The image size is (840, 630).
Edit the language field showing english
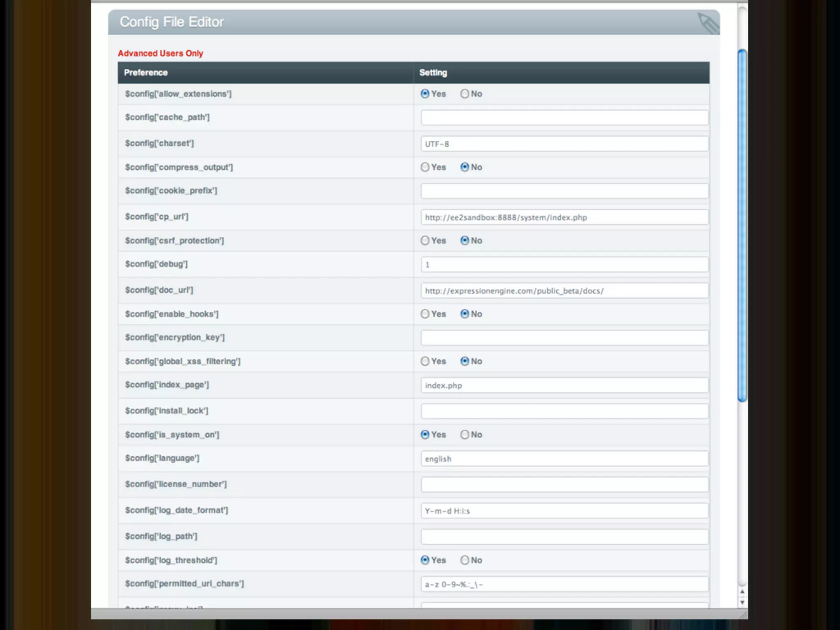pyautogui.click(x=564, y=459)
